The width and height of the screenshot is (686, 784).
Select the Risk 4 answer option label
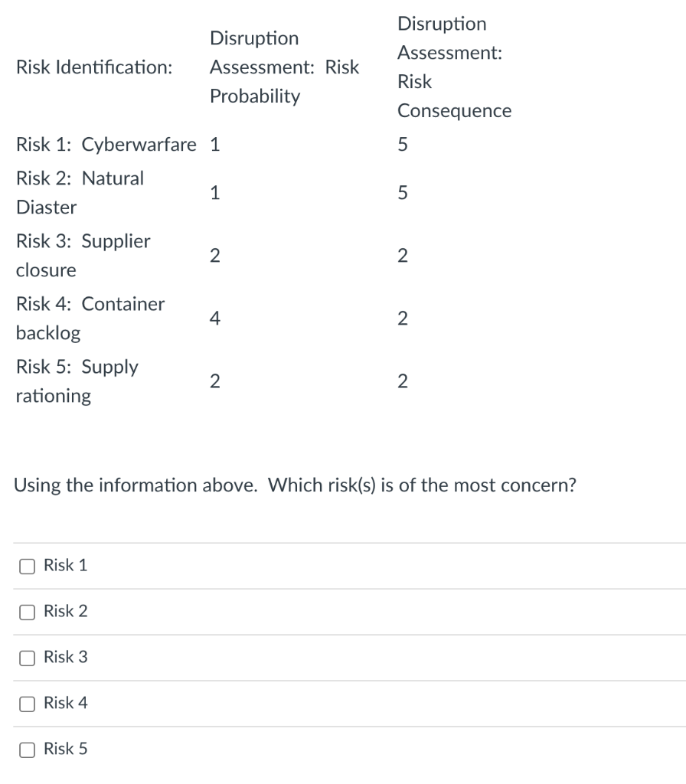(x=66, y=703)
